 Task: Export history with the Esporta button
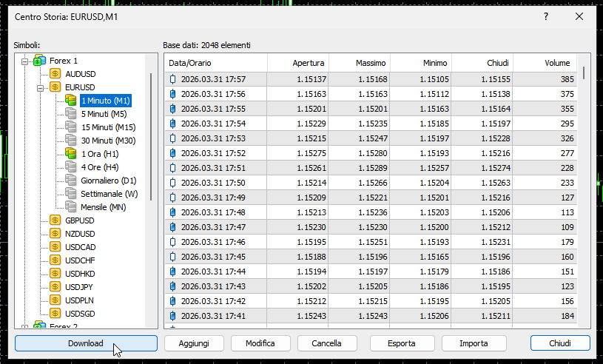click(402, 343)
